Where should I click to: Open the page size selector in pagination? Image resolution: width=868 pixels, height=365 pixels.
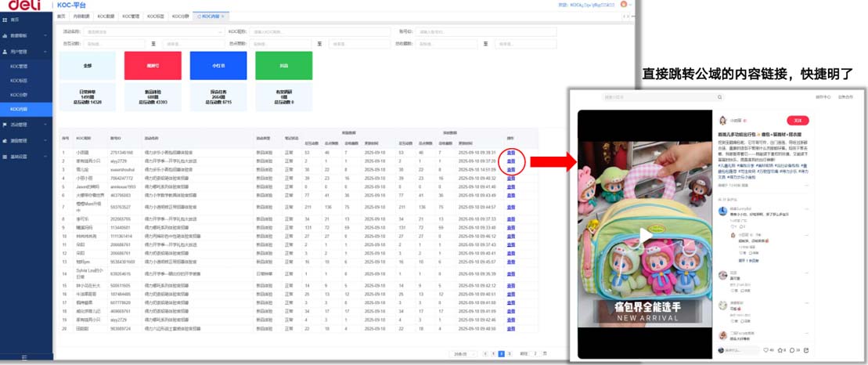(459, 354)
